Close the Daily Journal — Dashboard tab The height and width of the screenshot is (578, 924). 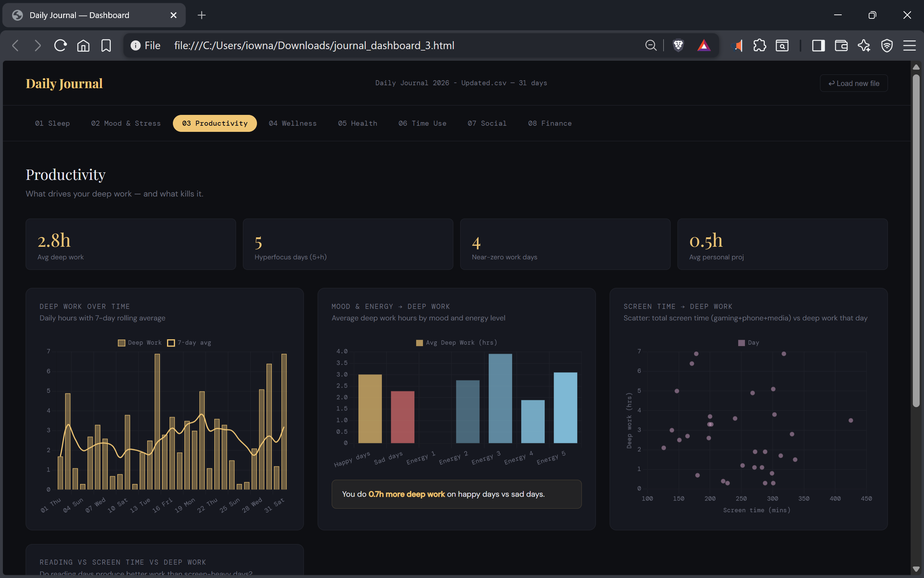point(173,15)
